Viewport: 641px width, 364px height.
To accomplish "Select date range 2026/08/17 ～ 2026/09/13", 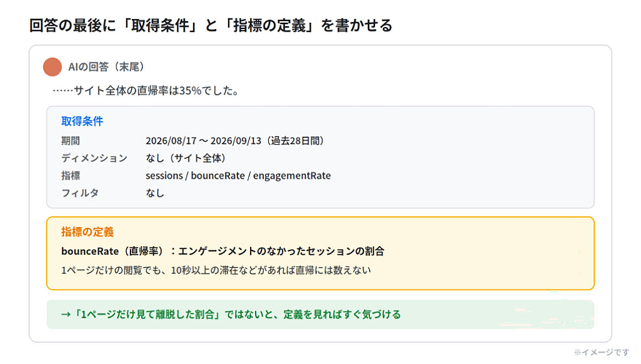I will pyautogui.click(x=203, y=141).
